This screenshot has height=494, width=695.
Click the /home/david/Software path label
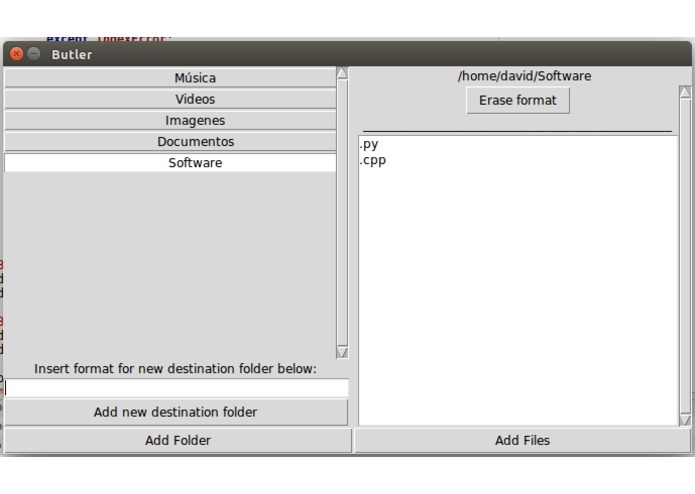(524, 76)
